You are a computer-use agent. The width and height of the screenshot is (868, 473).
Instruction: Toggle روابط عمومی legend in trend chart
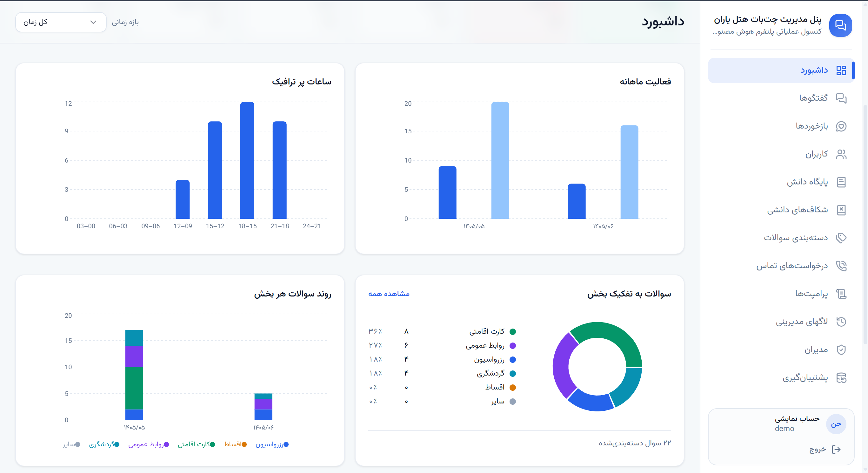(x=149, y=444)
